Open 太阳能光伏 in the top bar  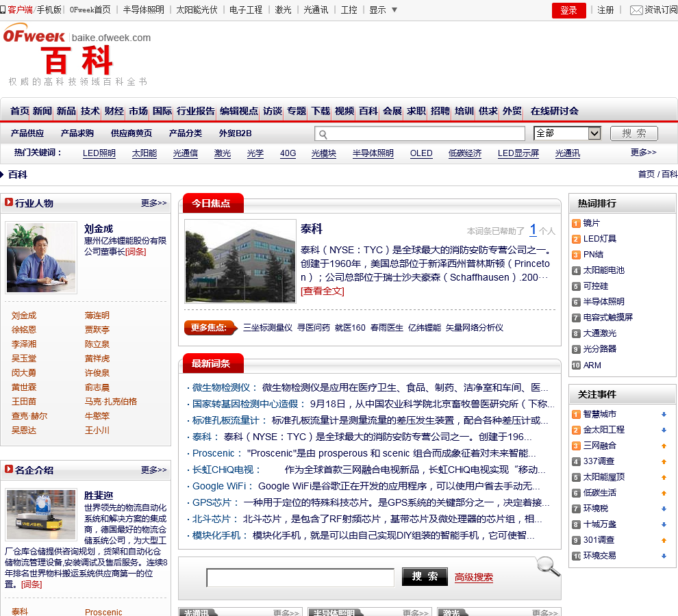coord(197,10)
